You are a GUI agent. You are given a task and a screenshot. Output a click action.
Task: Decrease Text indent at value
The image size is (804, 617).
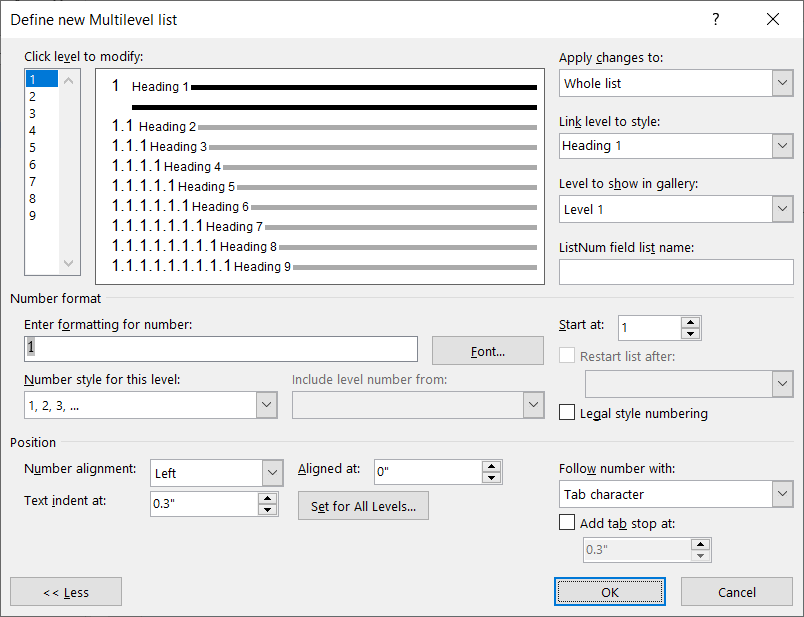pyautogui.click(x=267, y=510)
